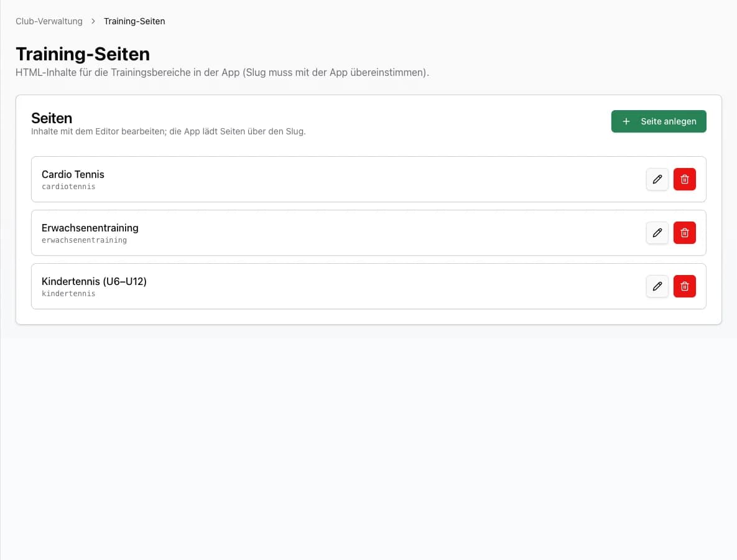The width and height of the screenshot is (737, 560).
Task: Click the Training-Seiten page heading
Action: 83,54
